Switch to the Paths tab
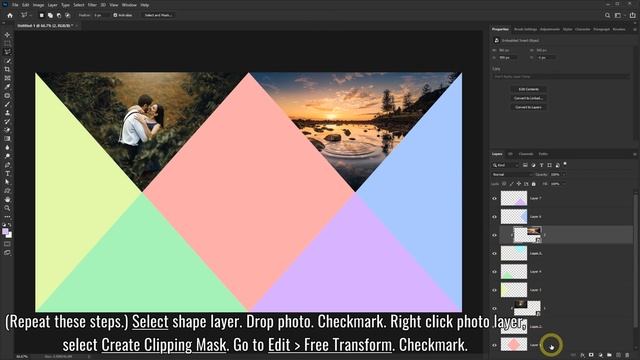Viewport: 640px width, 360px height. coord(543,154)
